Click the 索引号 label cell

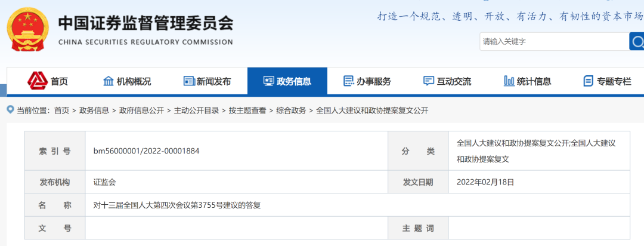tap(55, 151)
